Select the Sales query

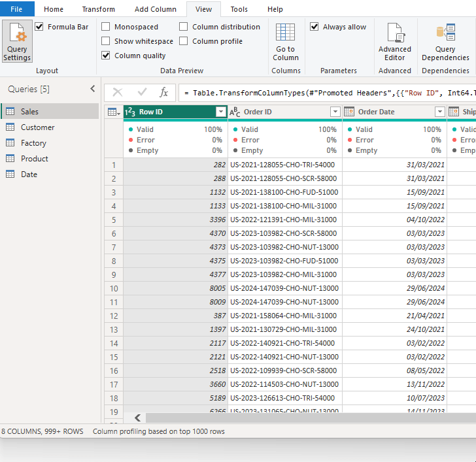point(50,111)
